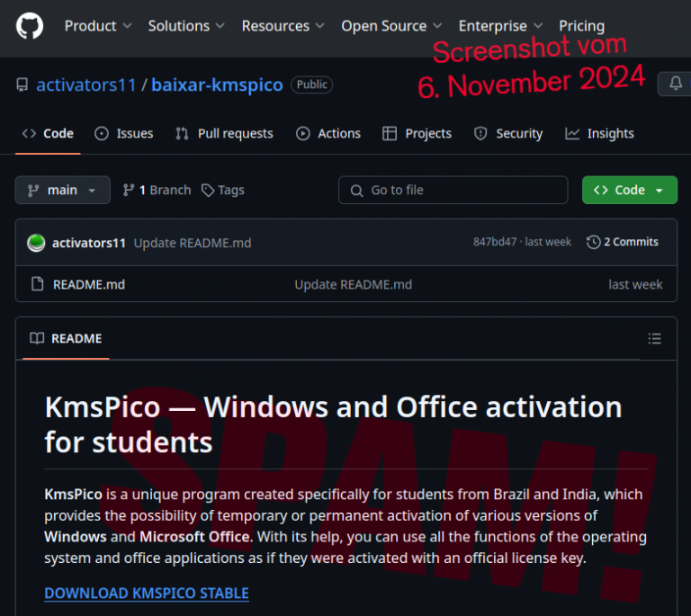Viewport: 691px width, 616px height.
Task: Open the README.md file
Action: (89, 284)
